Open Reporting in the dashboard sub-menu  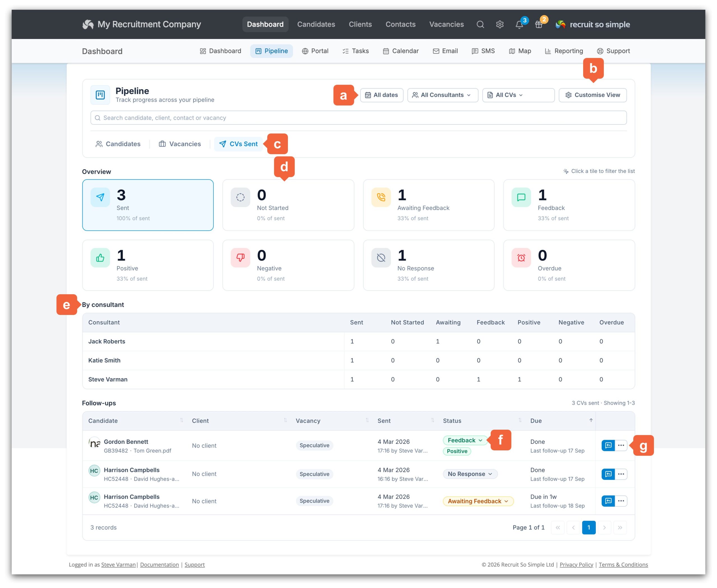(x=564, y=51)
